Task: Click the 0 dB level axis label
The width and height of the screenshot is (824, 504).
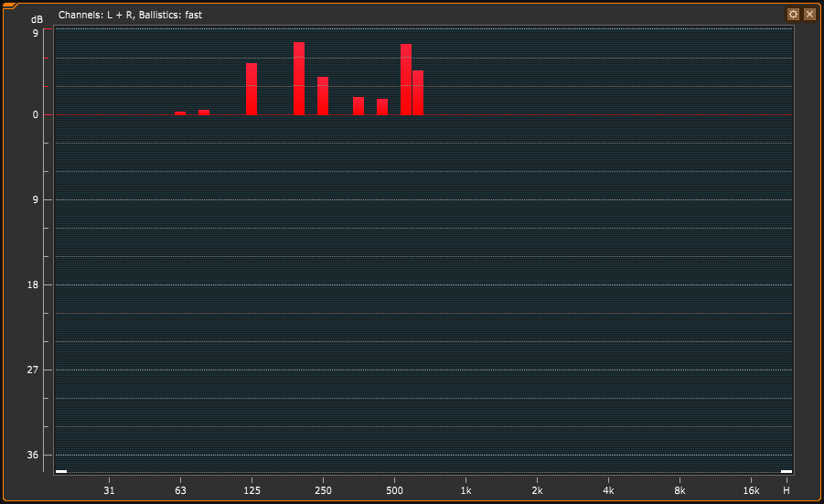Action: tap(36, 114)
